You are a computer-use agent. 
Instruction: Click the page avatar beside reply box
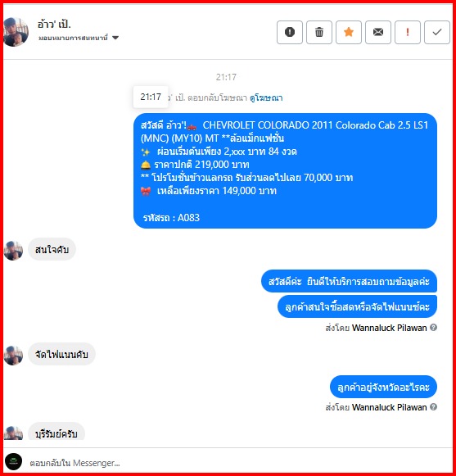(x=13, y=462)
